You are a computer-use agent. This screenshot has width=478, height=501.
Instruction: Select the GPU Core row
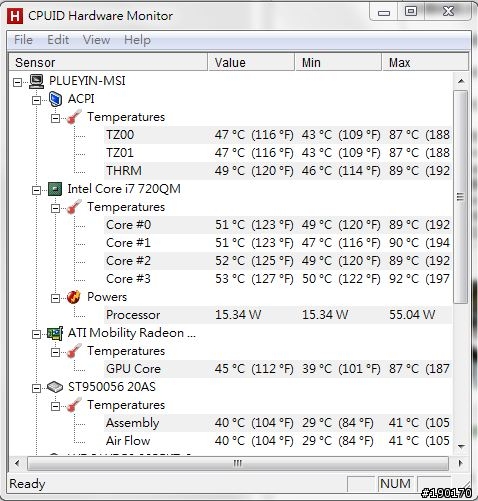point(278,369)
